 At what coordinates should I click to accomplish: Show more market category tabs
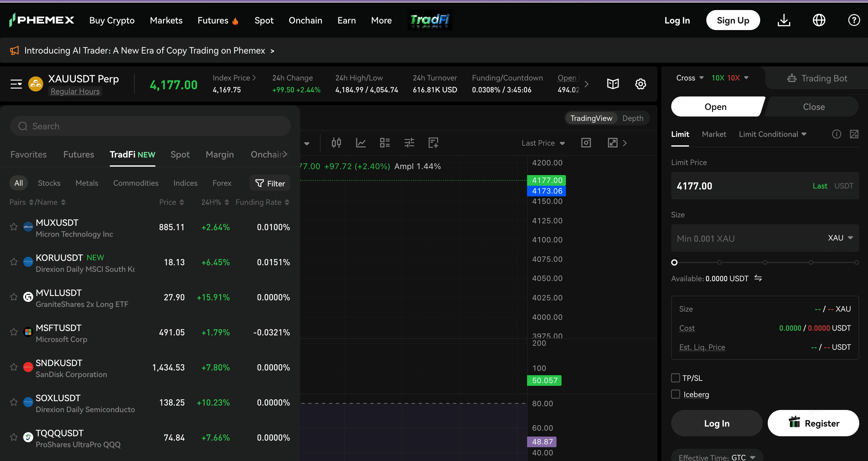pyautogui.click(x=285, y=154)
